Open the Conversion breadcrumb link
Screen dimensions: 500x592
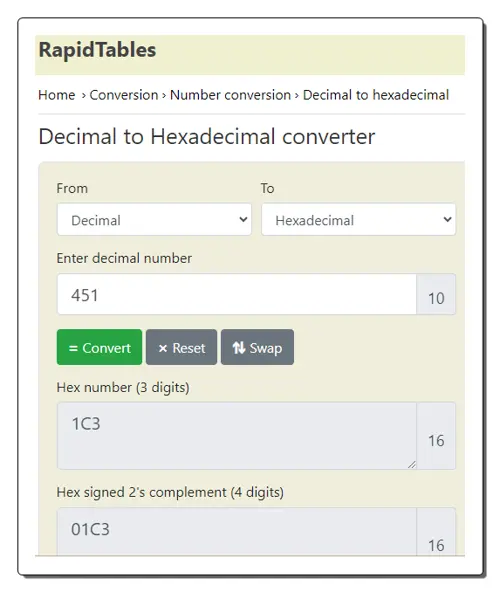point(124,95)
